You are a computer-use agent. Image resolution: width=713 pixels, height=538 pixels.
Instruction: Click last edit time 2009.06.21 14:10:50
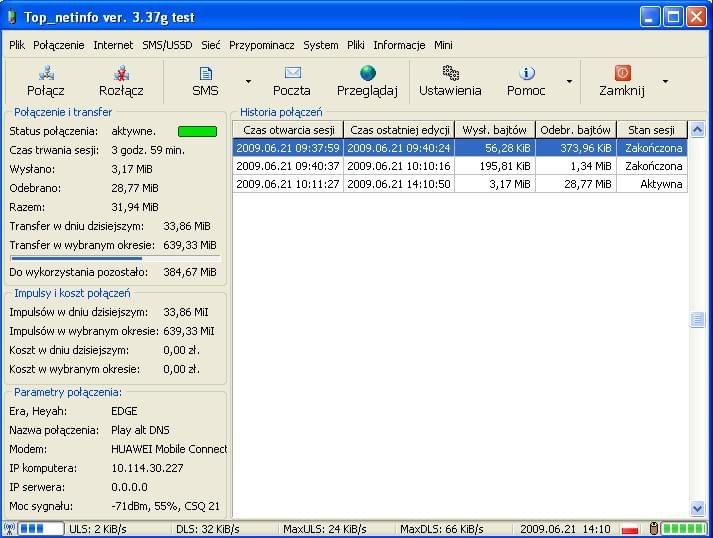pyautogui.click(x=399, y=184)
